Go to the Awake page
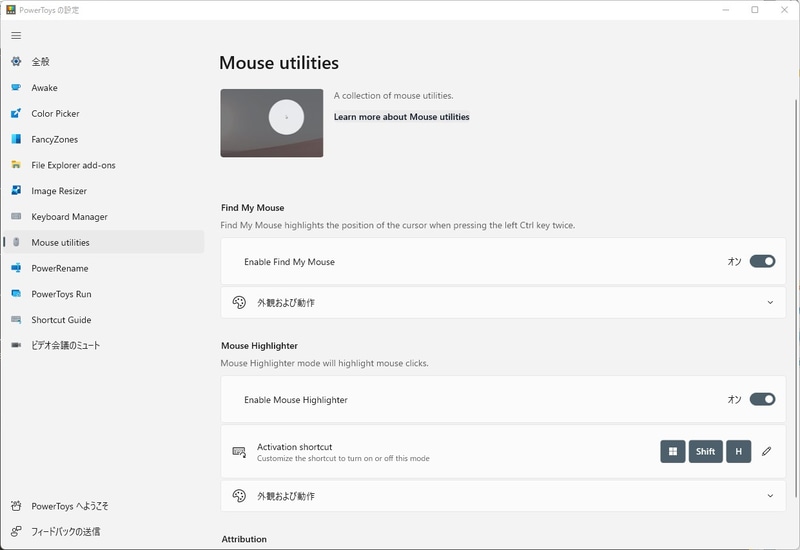Image resolution: width=800 pixels, height=550 pixels. pyautogui.click(x=104, y=88)
